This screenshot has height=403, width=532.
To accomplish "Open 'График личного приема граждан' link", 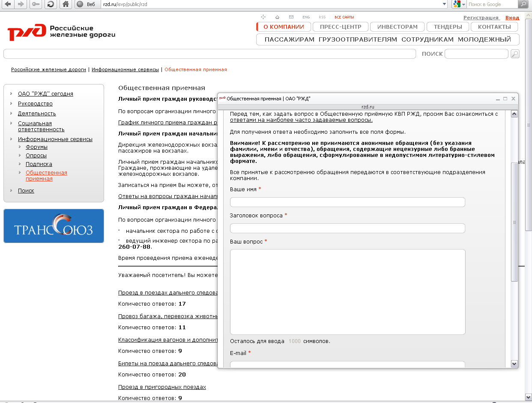I will coord(168,122).
